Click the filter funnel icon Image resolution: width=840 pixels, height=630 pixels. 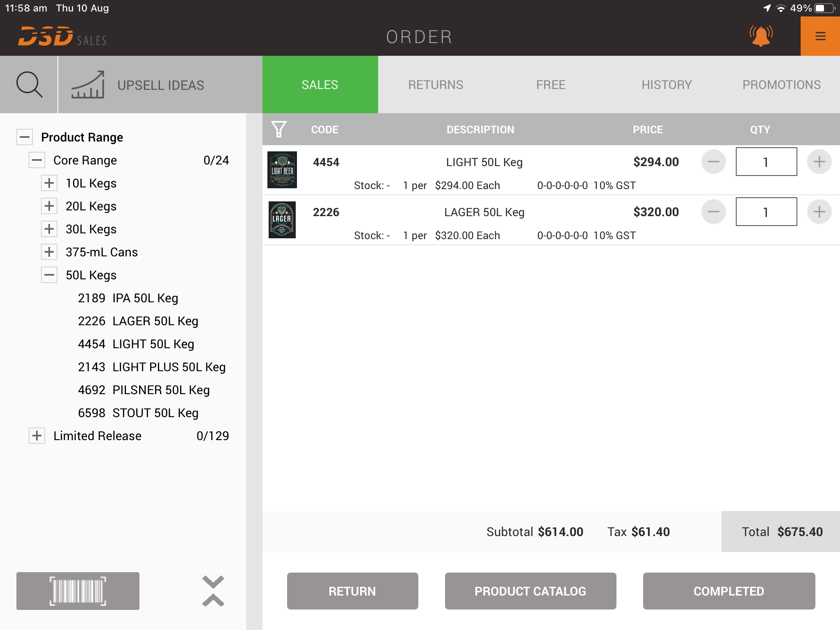[x=279, y=129]
